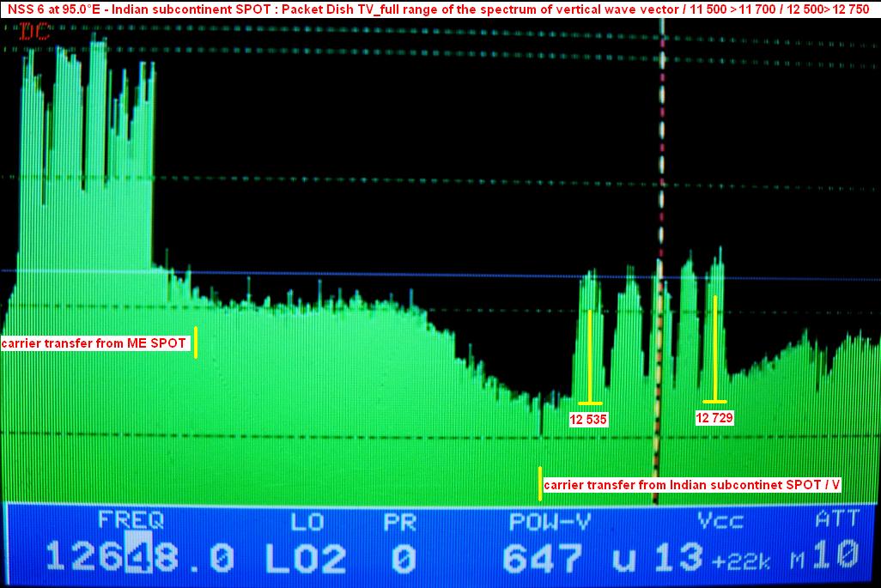
Task: Click the red DC indicator
Action: click(33, 33)
